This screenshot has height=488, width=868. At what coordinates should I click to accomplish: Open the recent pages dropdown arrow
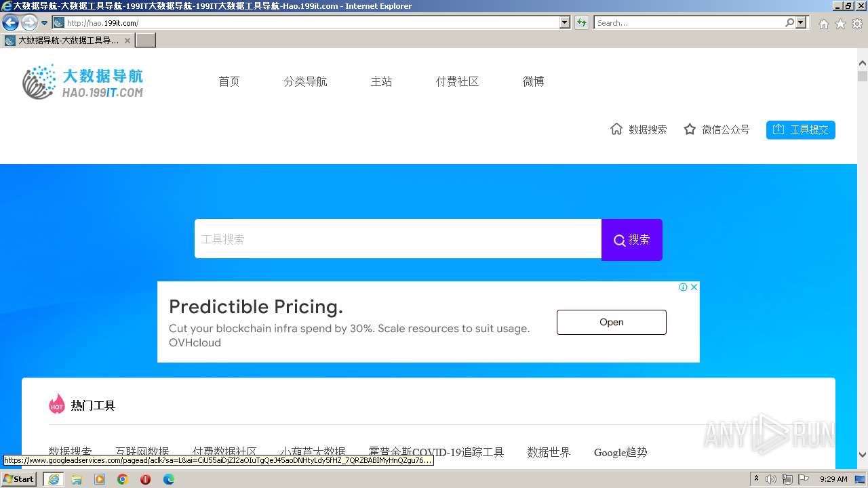pyautogui.click(x=44, y=23)
